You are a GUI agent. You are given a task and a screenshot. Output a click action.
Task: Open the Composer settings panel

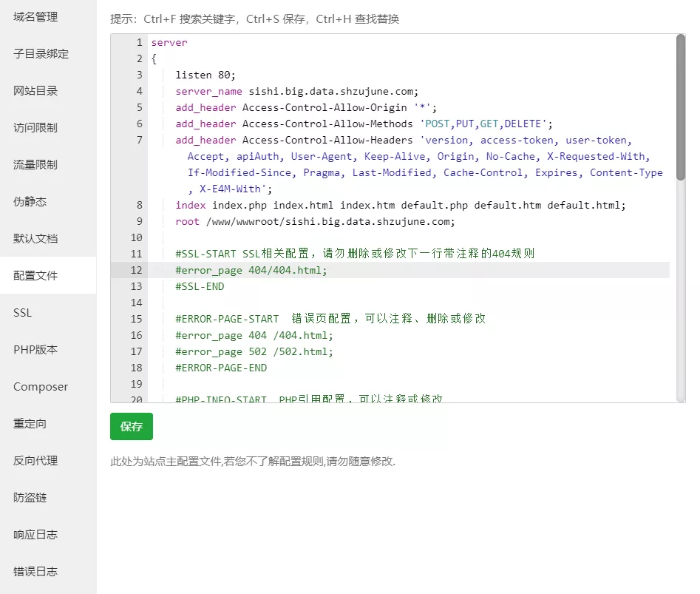pos(40,386)
